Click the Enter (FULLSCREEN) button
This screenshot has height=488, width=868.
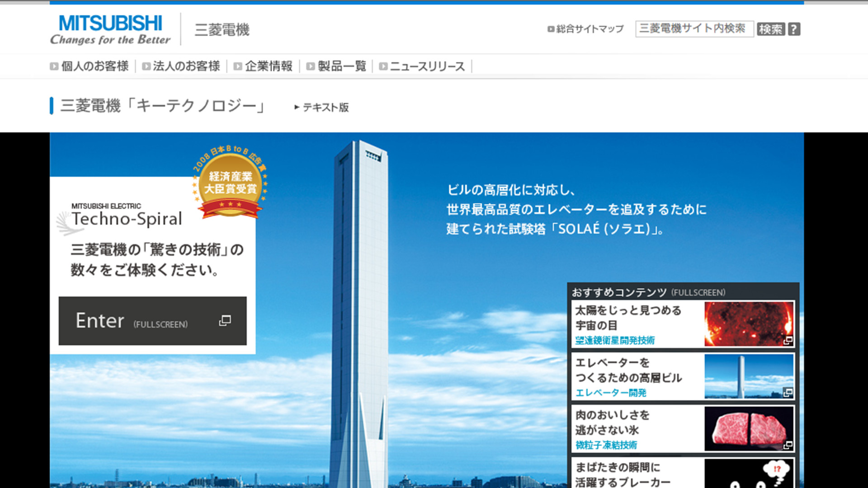153,321
